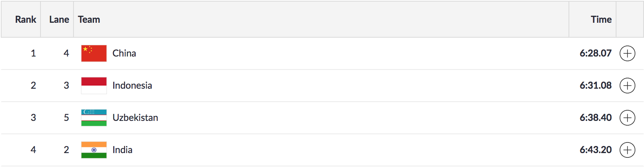The height and width of the screenshot is (168, 644).
Task: Expand Indonesia's row plus button
Action: 627,86
